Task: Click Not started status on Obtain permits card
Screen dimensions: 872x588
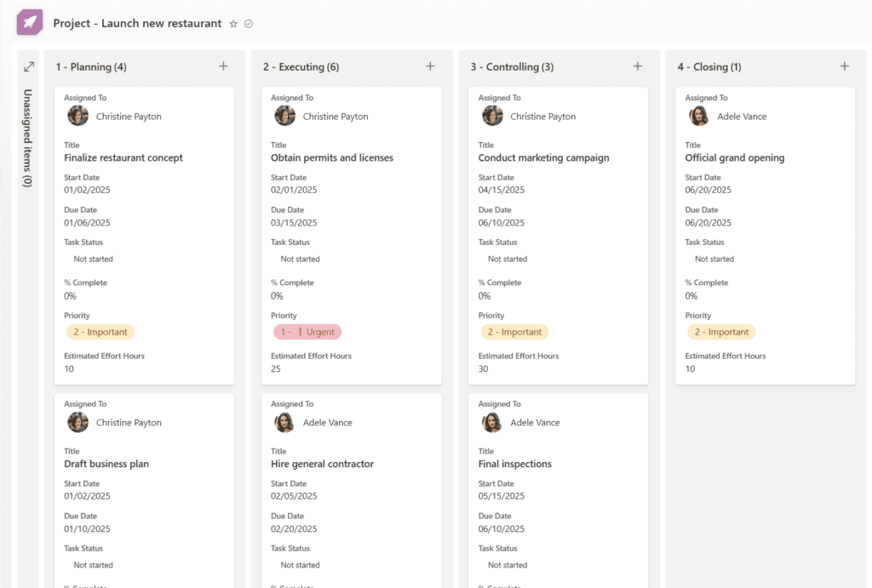Action: pyautogui.click(x=301, y=259)
